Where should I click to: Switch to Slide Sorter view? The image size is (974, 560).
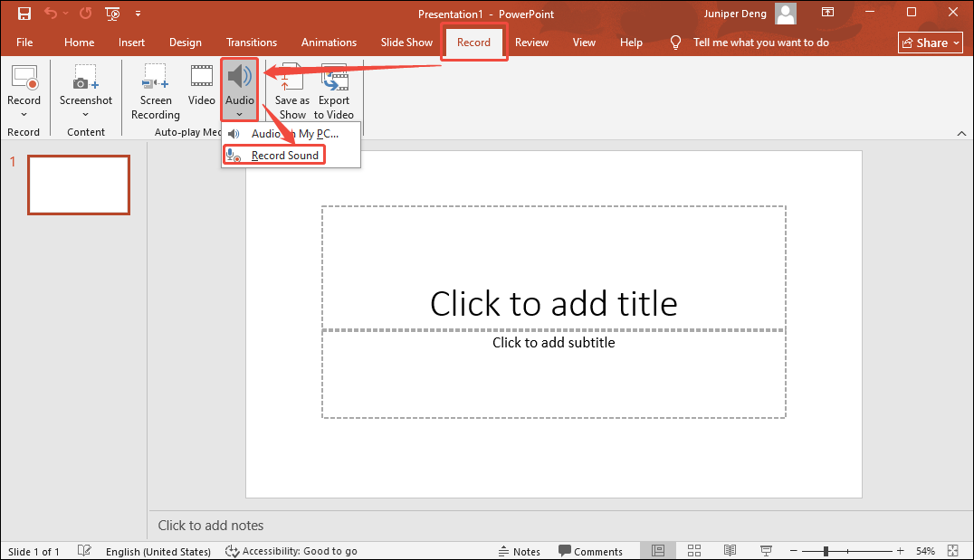pyautogui.click(x=693, y=550)
